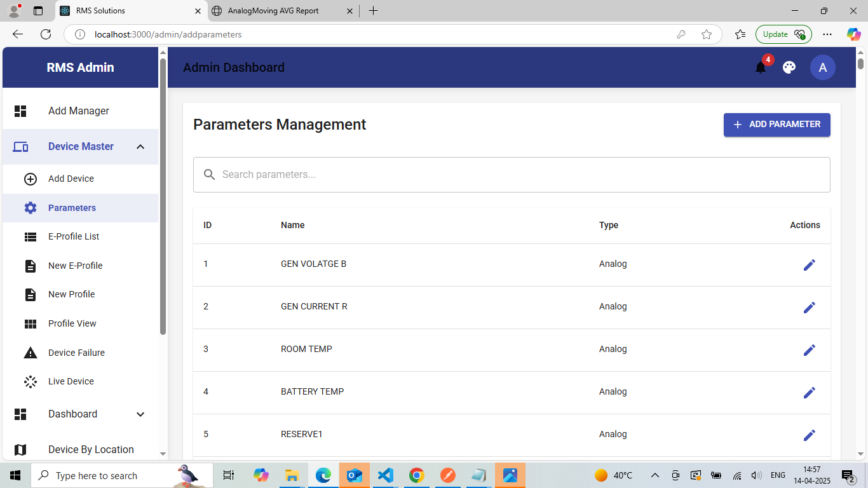
Task: Edit the GEN VOLATGE B parameter
Action: click(x=809, y=265)
